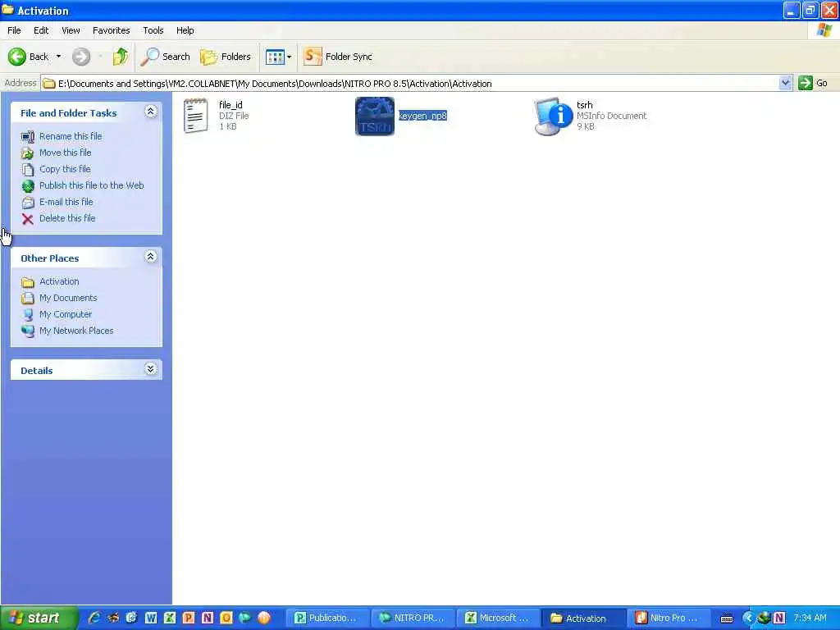This screenshot has height=630, width=840.
Task: Collapse the File and Folder Tasks panel
Action: pyautogui.click(x=151, y=112)
